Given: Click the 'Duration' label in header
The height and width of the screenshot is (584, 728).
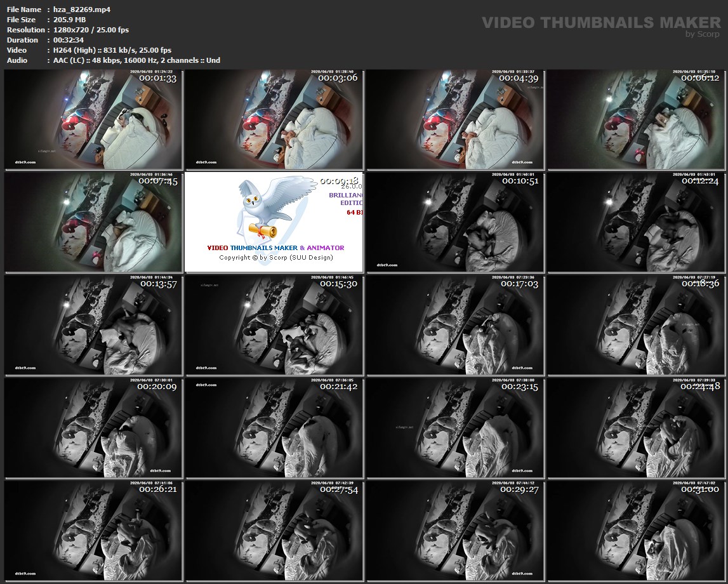Looking at the screenshot, I should coord(22,40).
